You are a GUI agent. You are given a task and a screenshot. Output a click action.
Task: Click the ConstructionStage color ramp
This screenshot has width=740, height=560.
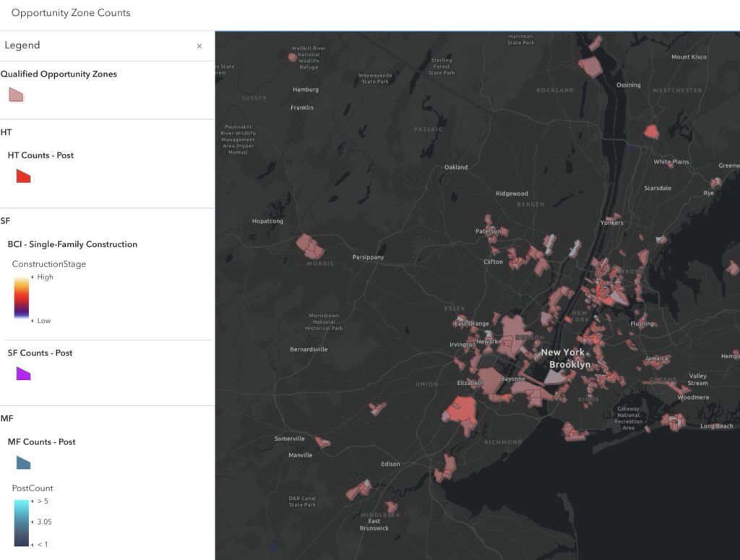click(x=21, y=298)
